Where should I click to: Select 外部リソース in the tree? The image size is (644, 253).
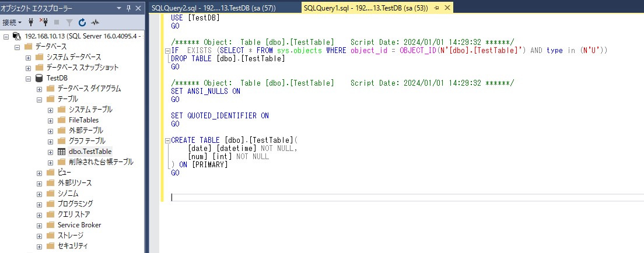point(75,183)
